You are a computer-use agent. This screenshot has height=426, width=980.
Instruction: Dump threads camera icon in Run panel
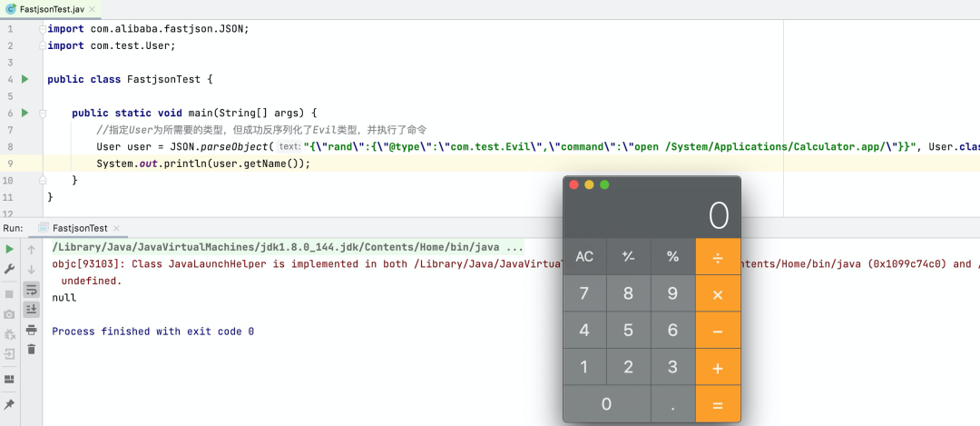point(9,314)
